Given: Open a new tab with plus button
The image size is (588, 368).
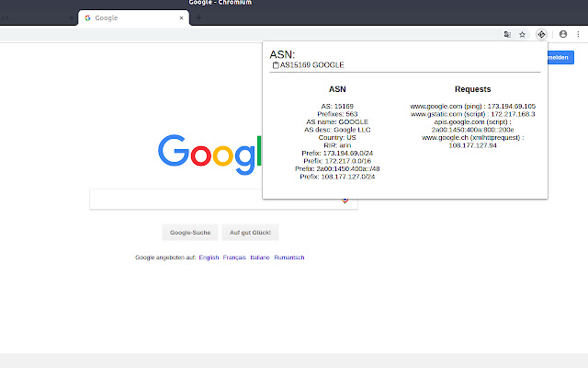Looking at the screenshot, I should (x=198, y=18).
